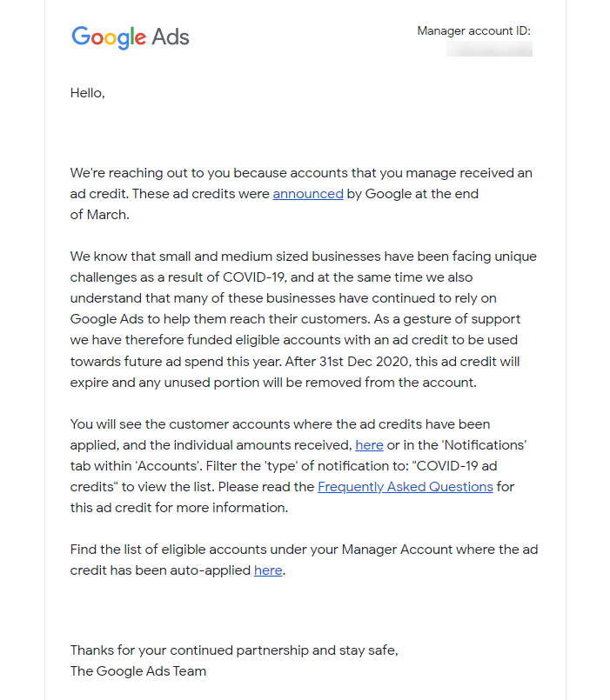Open the 'announced' hyperlink

pyautogui.click(x=308, y=194)
